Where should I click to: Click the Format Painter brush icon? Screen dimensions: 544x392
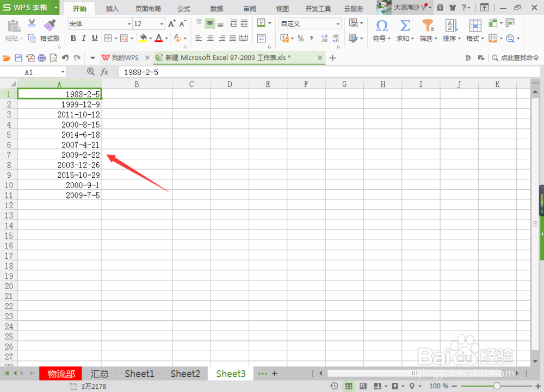click(50, 25)
